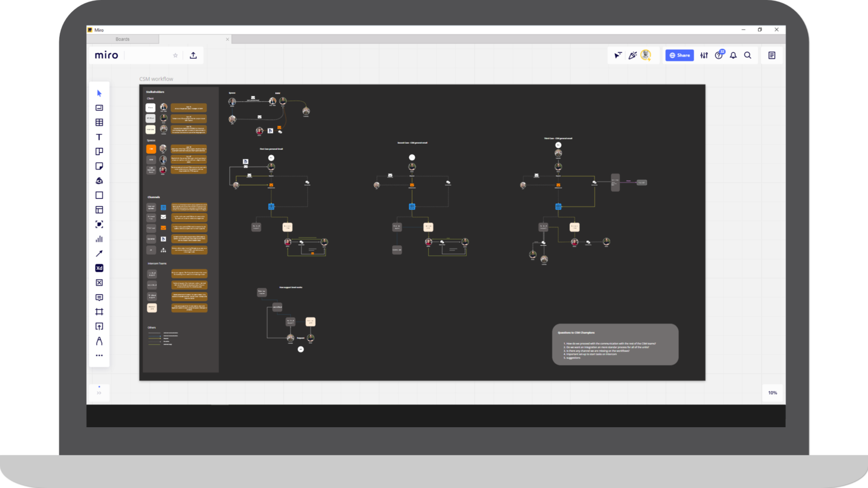Choose the Text tool

click(99, 137)
